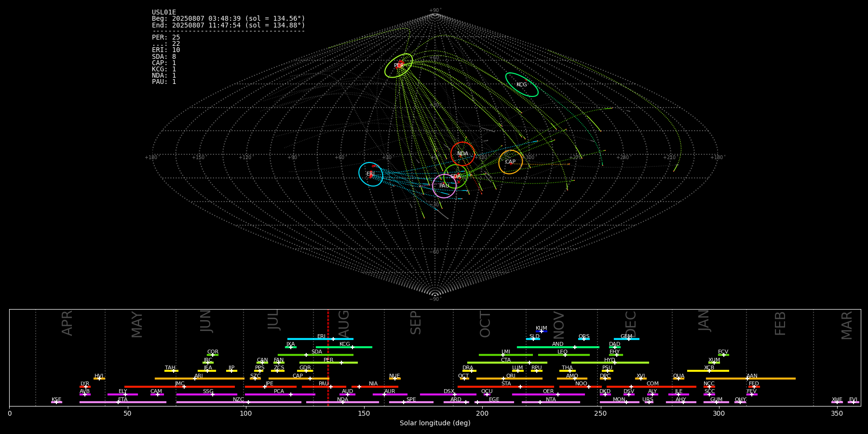Viewport: 868px width, 434px height.
Task: Click the red dashed current-date marker in timeline
Action: 328,357
